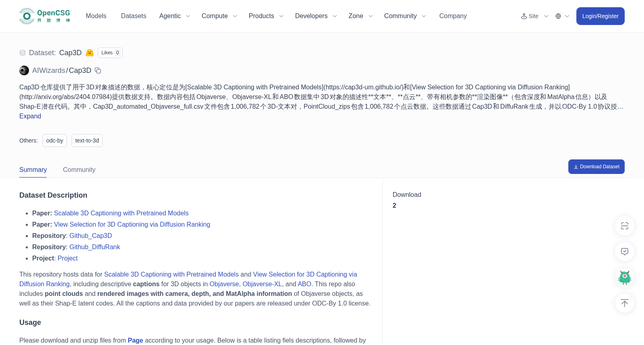This screenshot has width=644, height=345.
Task: Switch to the Community tab
Action: point(79,170)
